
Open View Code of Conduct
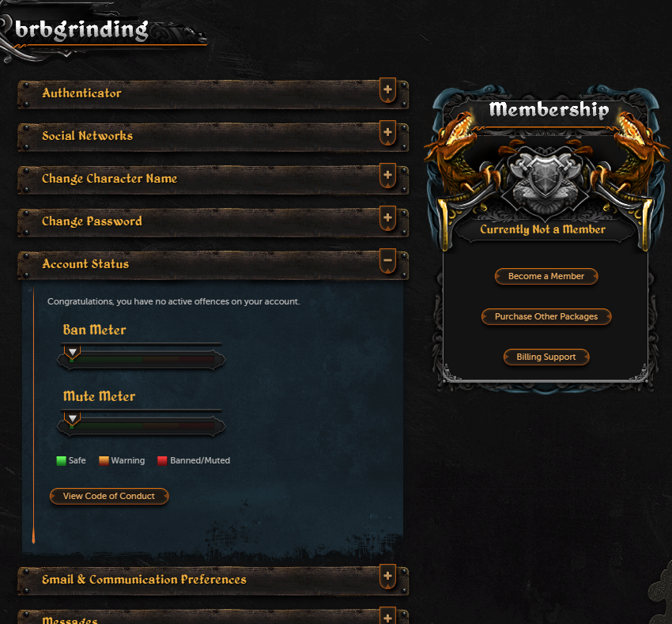(x=109, y=496)
